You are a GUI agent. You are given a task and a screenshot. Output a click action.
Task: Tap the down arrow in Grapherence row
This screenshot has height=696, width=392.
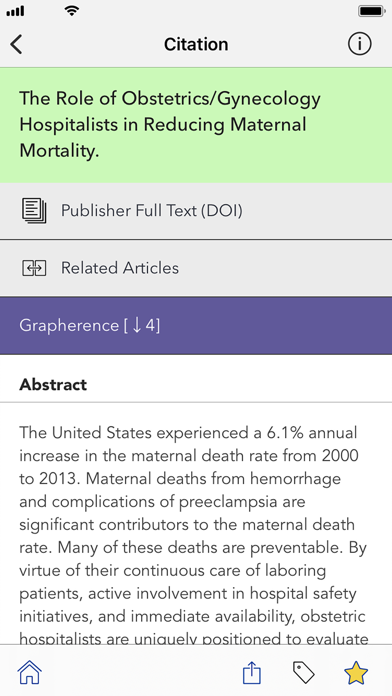[x=137, y=326]
